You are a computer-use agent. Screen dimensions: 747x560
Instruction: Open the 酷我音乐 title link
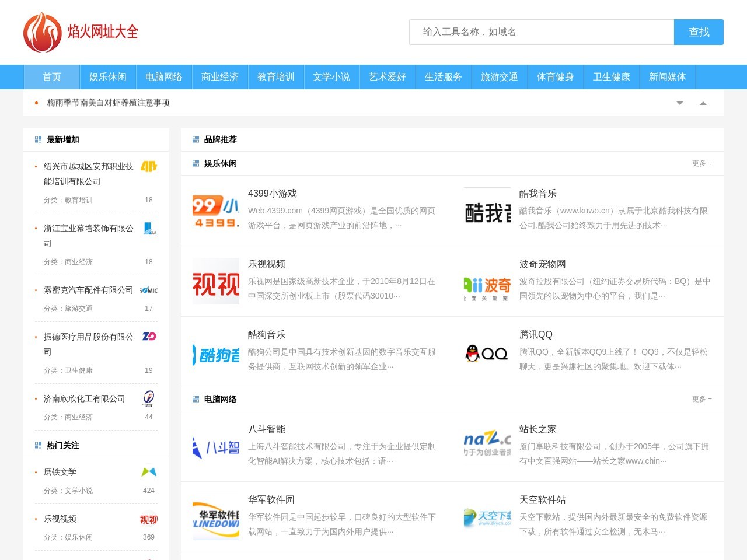point(538,194)
